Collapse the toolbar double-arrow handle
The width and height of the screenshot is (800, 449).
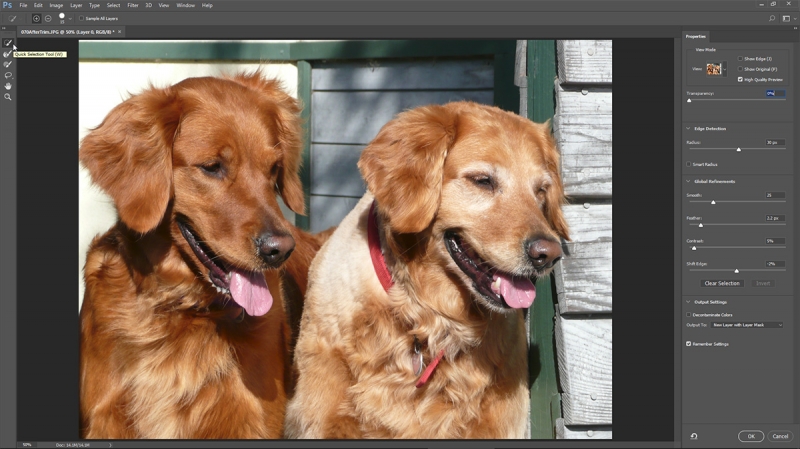point(4,28)
